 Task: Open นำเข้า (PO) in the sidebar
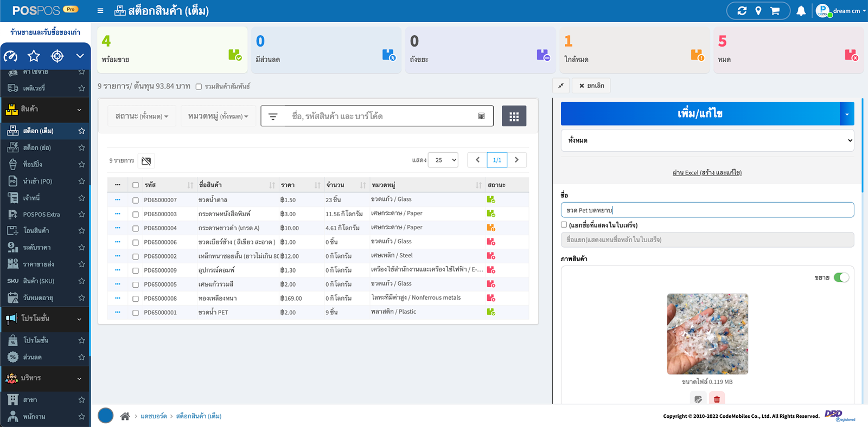click(x=37, y=181)
